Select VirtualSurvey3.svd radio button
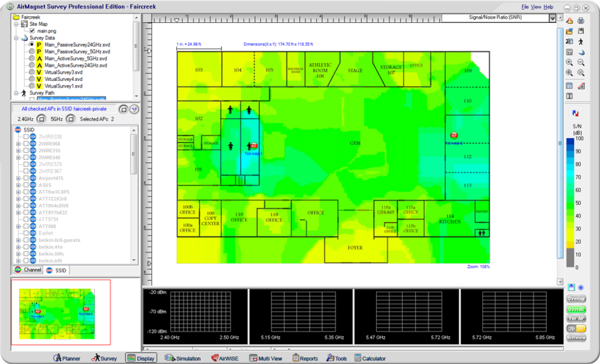 [32, 72]
